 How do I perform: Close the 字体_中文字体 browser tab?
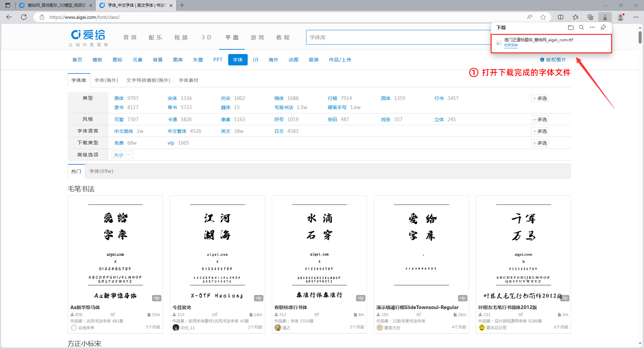(171, 5)
